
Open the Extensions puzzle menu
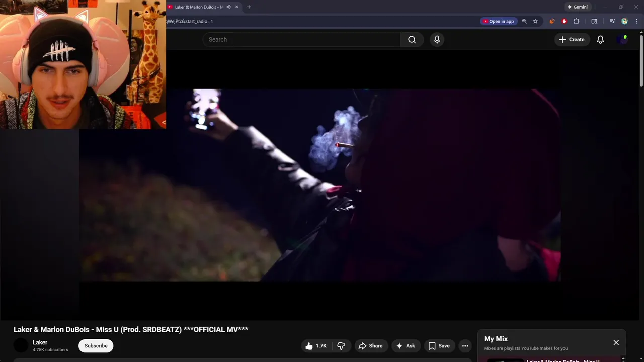(x=577, y=21)
